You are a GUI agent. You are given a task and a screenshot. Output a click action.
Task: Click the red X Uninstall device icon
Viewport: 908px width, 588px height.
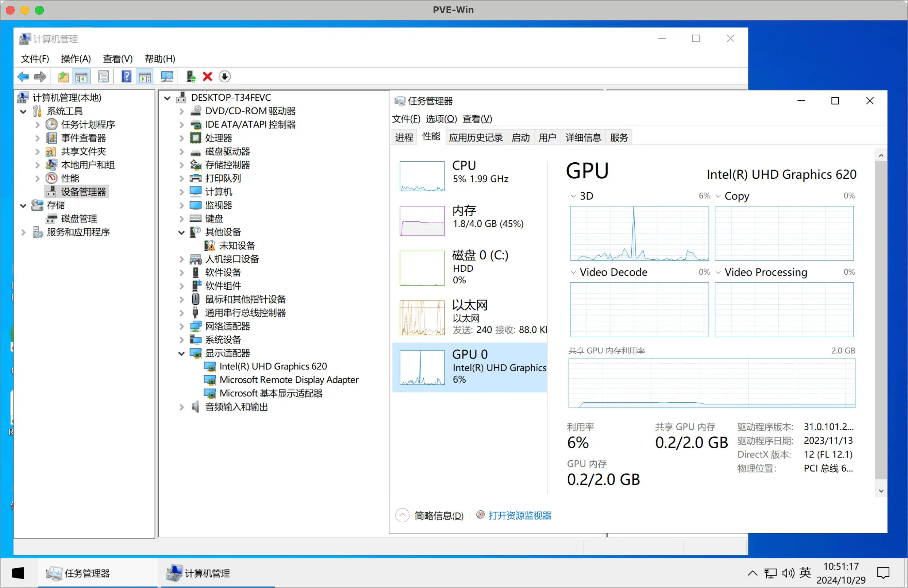pos(208,77)
